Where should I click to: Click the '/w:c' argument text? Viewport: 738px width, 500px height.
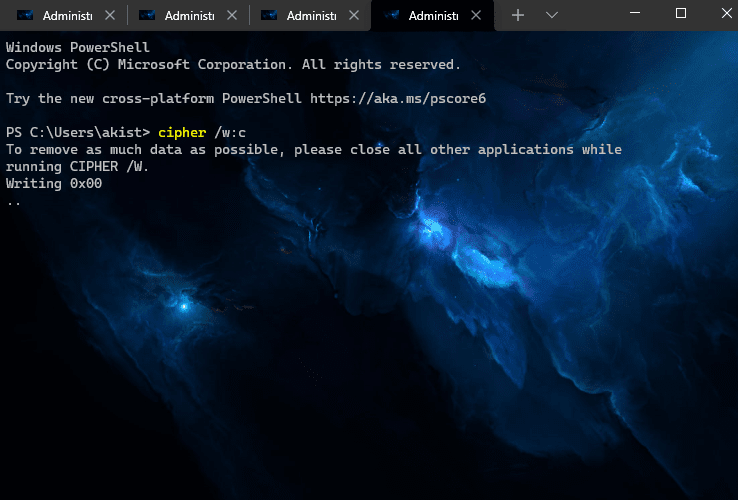230,133
